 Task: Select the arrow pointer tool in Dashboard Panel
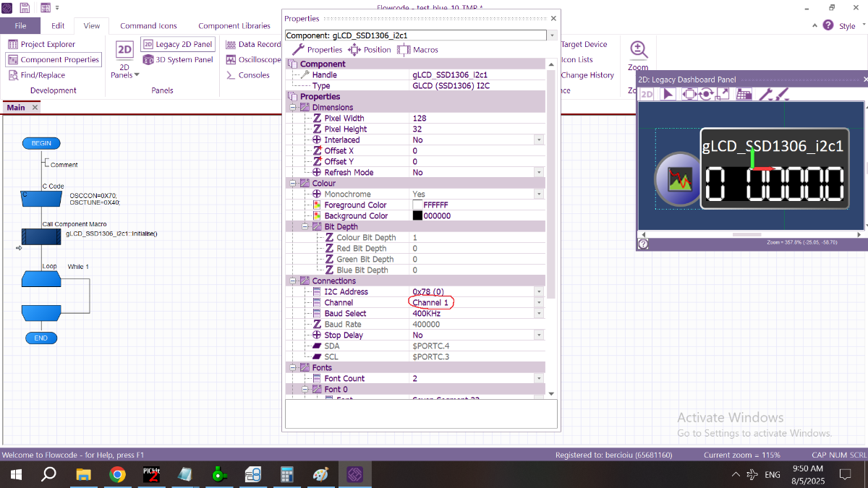pyautogui.click(x=668, y=94)
